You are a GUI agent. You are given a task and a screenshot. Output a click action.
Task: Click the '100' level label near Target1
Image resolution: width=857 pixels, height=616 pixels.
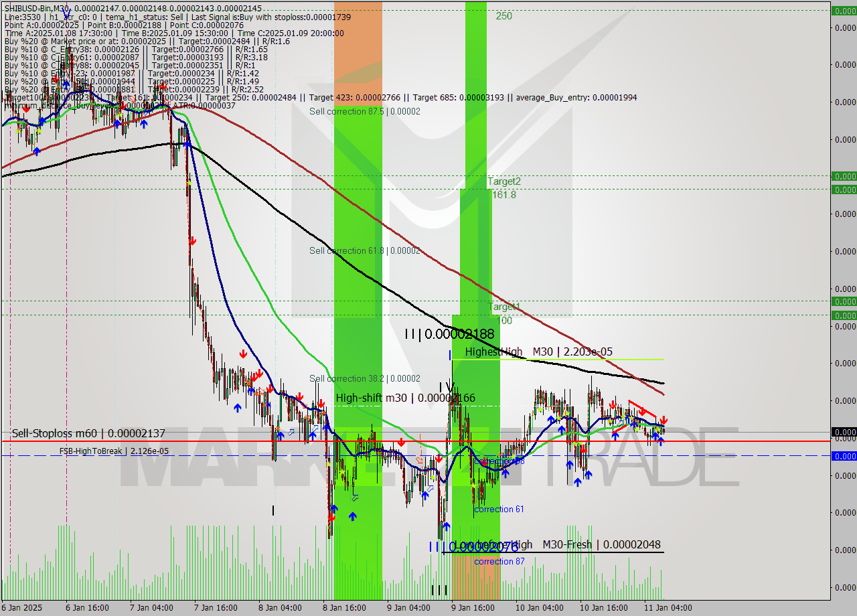click(504, 321)
